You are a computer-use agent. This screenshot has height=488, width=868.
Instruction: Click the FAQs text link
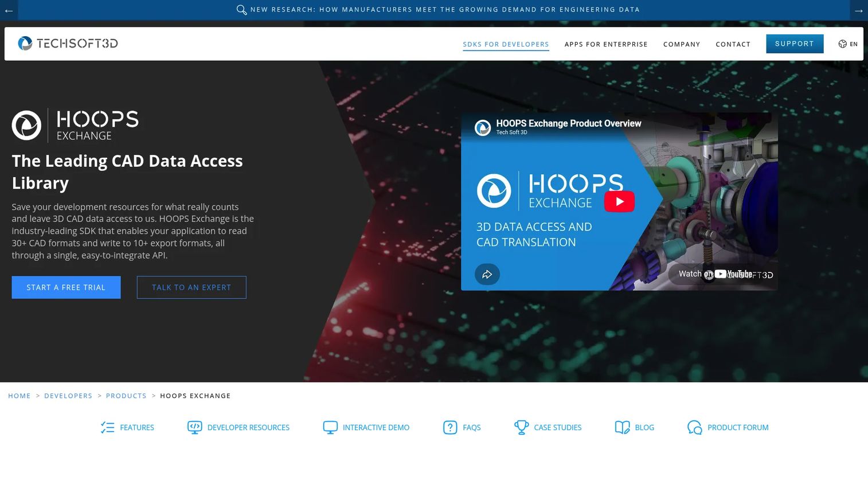472,427
